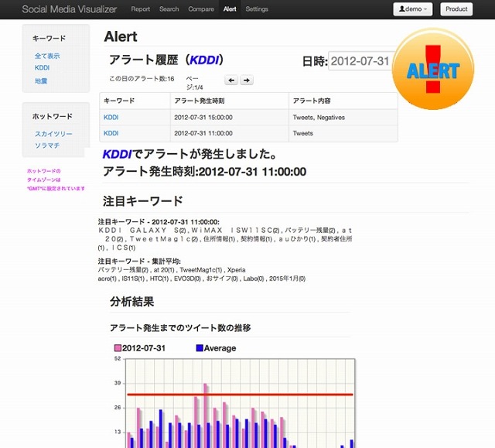Click the アラート発生までのツイート数の推移 chart title
Image resolution: width=495 pixels, height=448 pixels.
(x=180, y=328)
